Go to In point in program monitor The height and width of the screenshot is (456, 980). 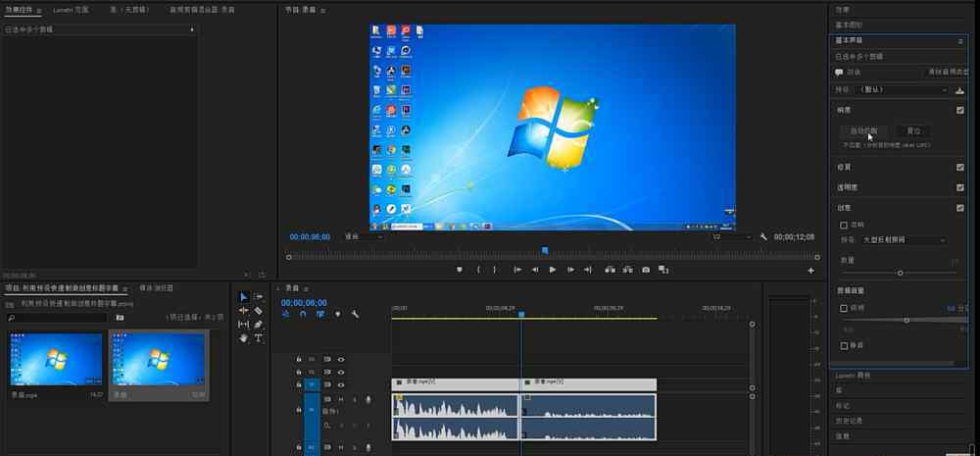[x=517, y=270]
